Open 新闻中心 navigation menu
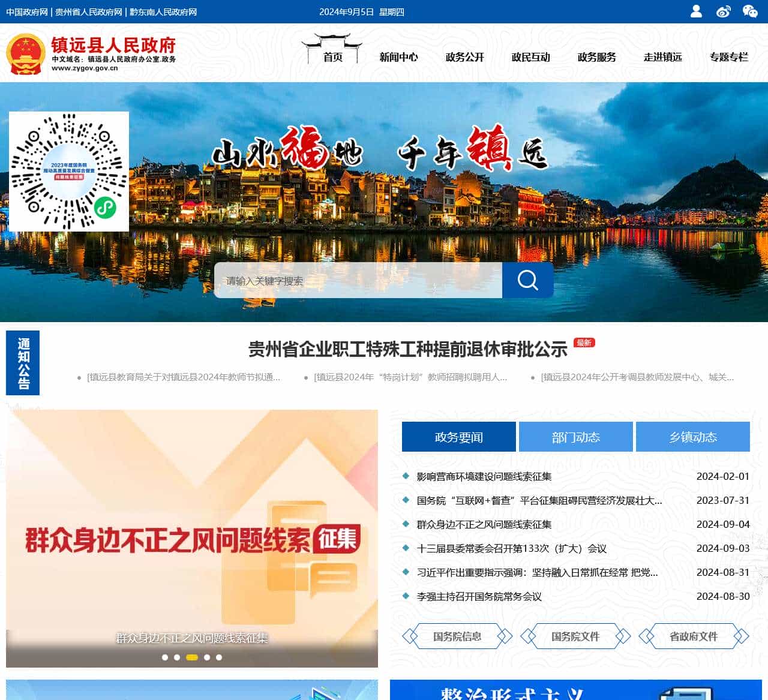Viewport: 768px width, 700px height. click(x=399, y=57)
